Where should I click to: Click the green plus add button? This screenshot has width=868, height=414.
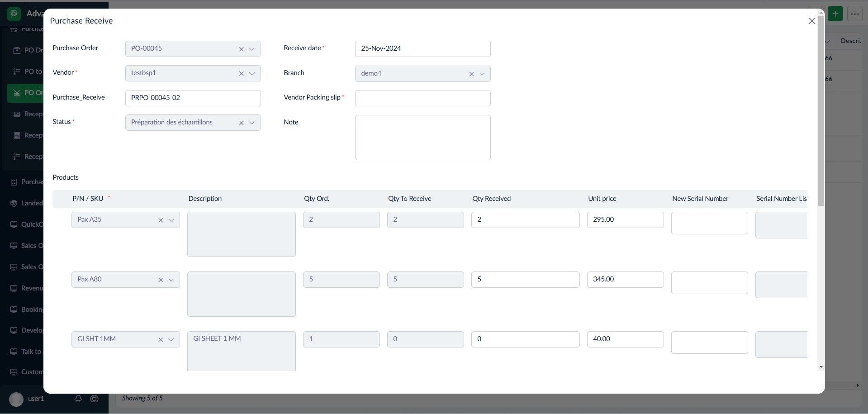tap(835, 14)
